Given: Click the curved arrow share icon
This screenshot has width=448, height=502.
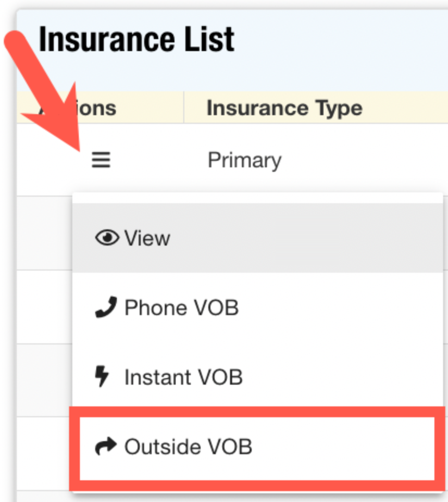Looking at the screenshot, I should click(x=105, y=447).
